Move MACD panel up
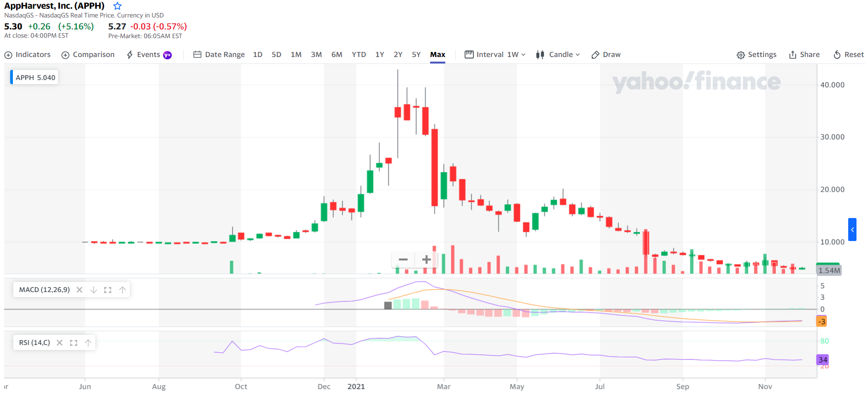Screen dimensions: 868x402 [x=122, y=290]
